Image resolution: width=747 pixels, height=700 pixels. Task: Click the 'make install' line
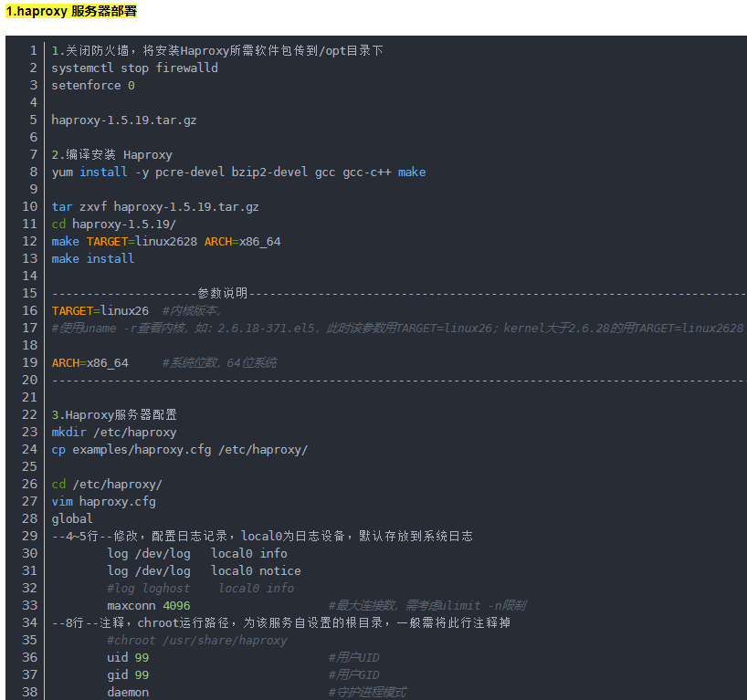pyautogui.click(x=93, y=258)
